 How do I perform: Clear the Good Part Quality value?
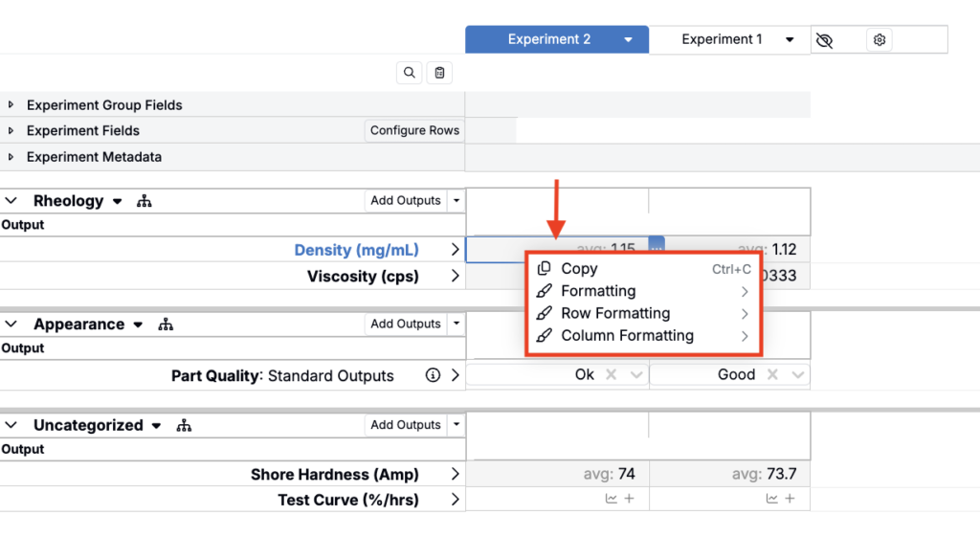click(773, 375)
